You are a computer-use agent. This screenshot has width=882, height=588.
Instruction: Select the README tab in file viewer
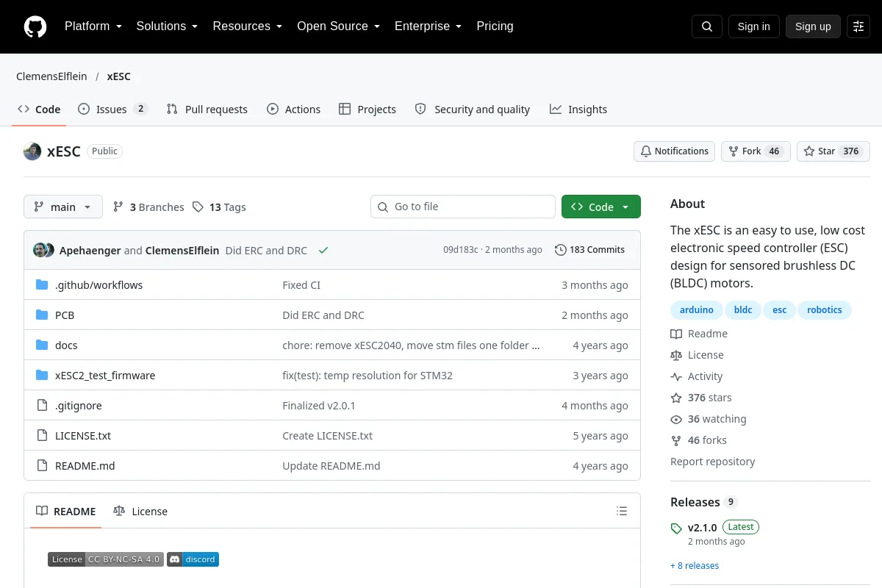pyautogui.click(x=66, y=512)
